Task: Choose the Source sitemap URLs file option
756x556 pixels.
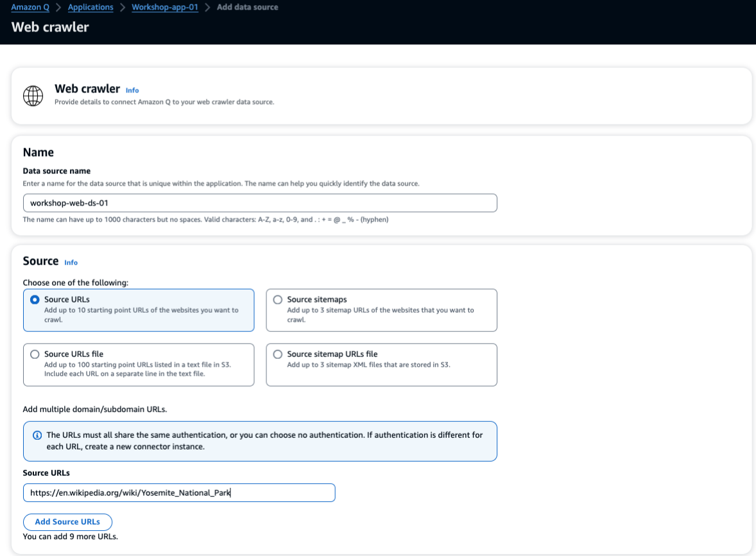Action: pos(278,354)
